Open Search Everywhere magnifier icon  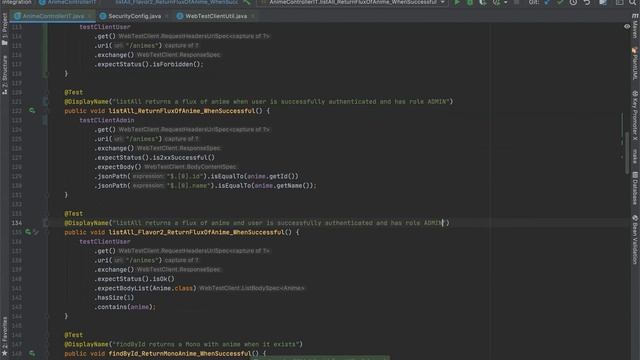coord(633,2)
